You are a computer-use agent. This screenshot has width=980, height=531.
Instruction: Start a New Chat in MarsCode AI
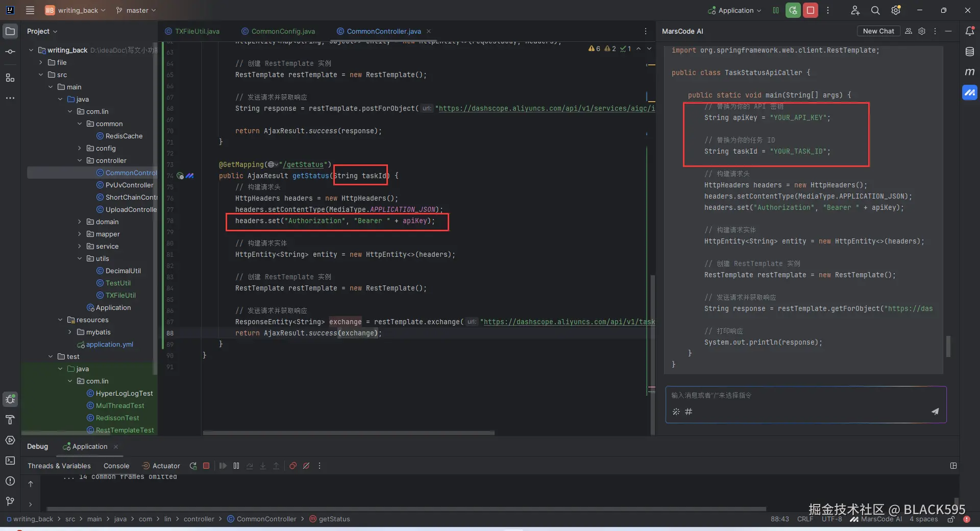click(x=878, y=31)
